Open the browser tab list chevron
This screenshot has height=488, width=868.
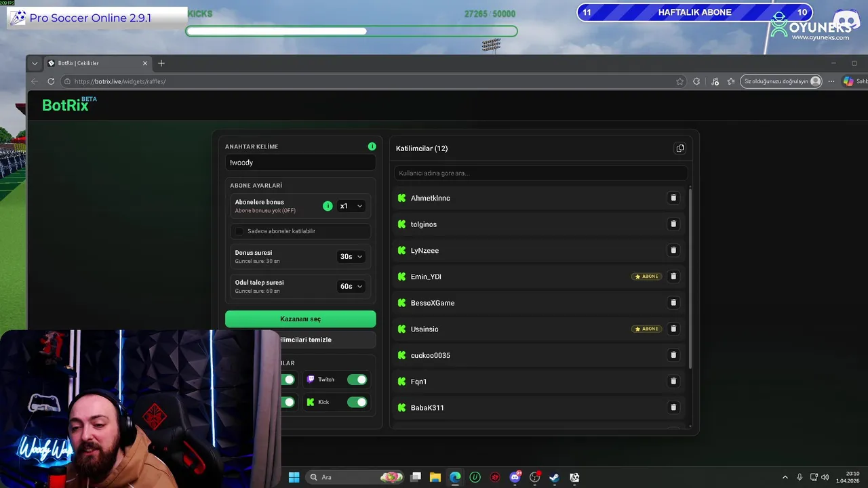[35, 63]
